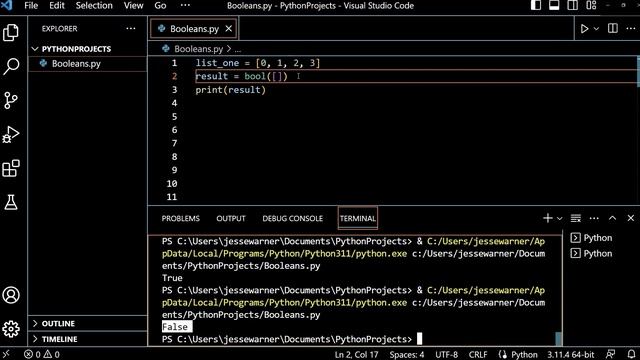Open the Edit menu
The image size is (640, 360).
(57, 5)
